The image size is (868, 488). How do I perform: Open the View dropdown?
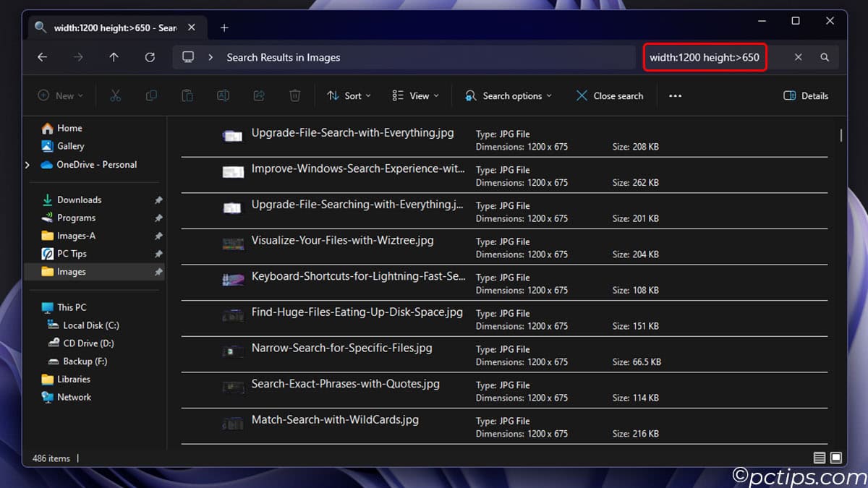[x=415, y=95]
